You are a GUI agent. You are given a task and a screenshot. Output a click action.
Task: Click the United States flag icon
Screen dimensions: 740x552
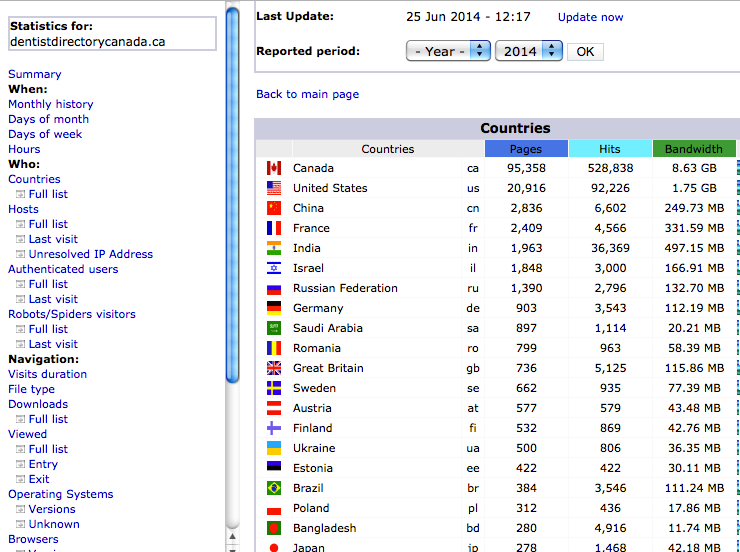(274, 188)
